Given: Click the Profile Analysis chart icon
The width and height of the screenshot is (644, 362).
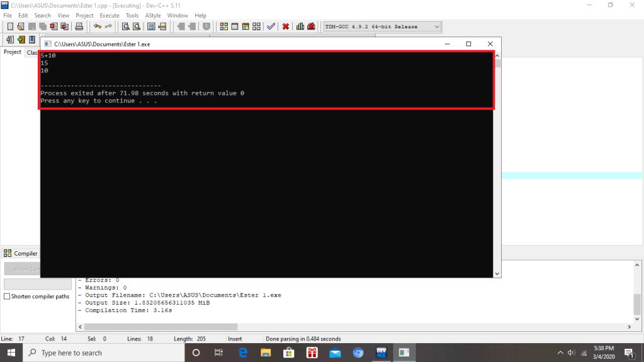Looking at the screenshot, I should tap(300, 26).
